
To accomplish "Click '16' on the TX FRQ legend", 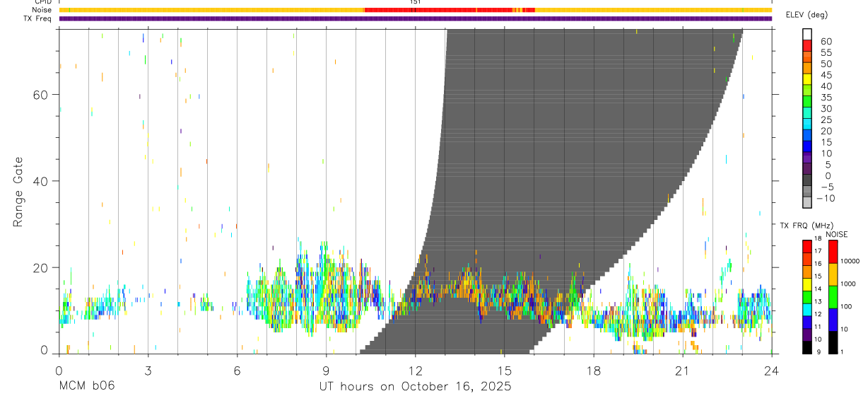I will pyautogui.click(x=817, y=264).
